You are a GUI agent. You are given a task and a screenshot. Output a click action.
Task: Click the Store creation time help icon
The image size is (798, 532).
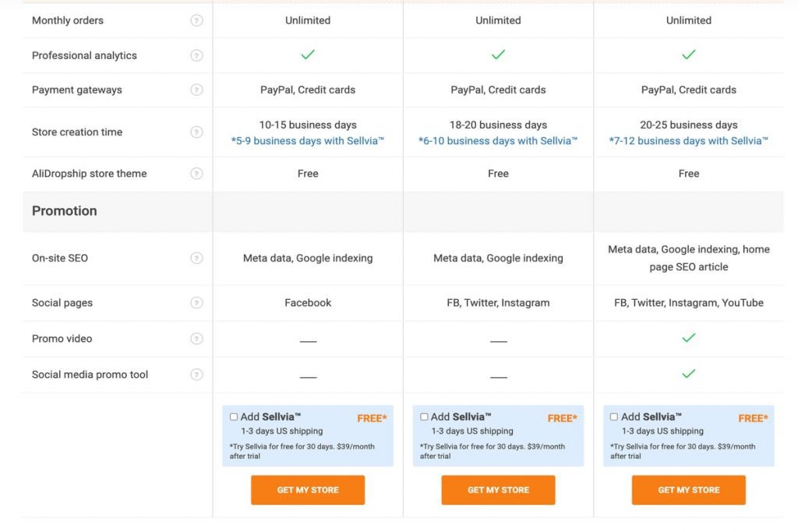point(198,132)
